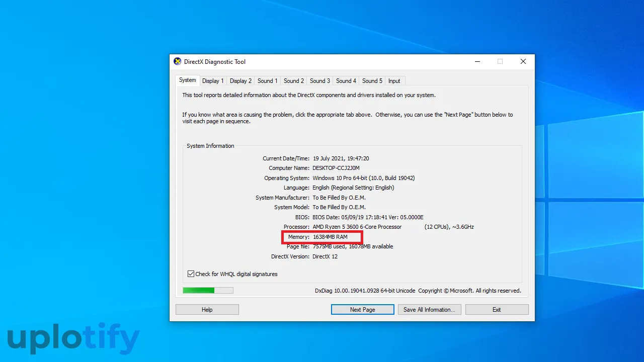Select the Sound 1 tab
Screen dimensions: 644x362
[267, 81]
